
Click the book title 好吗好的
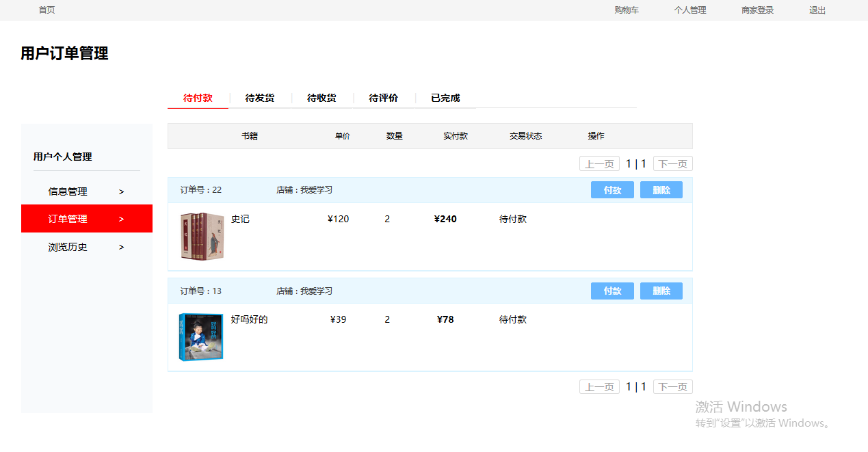click(249, 319)
